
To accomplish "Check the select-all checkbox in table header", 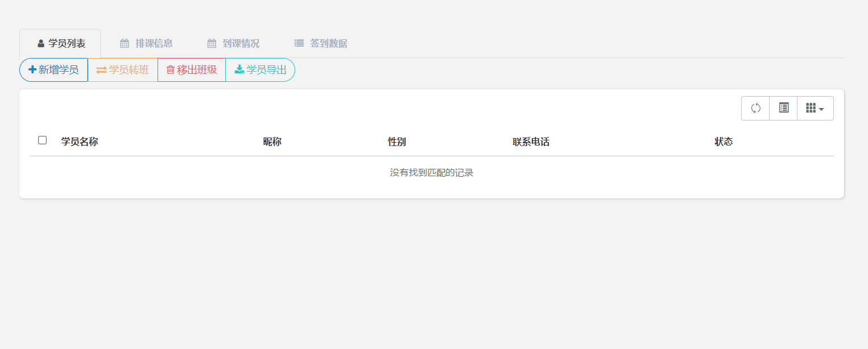I will 43,140.
